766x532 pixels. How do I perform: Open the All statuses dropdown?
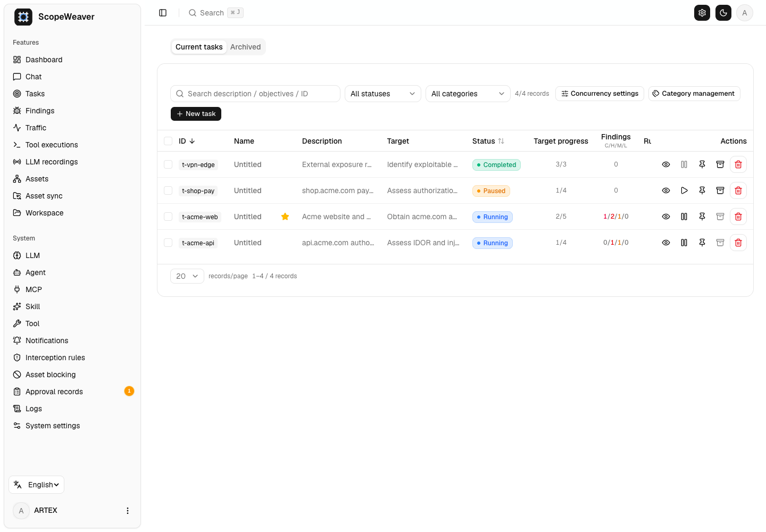pyautogui.click(x=383, y=94)
